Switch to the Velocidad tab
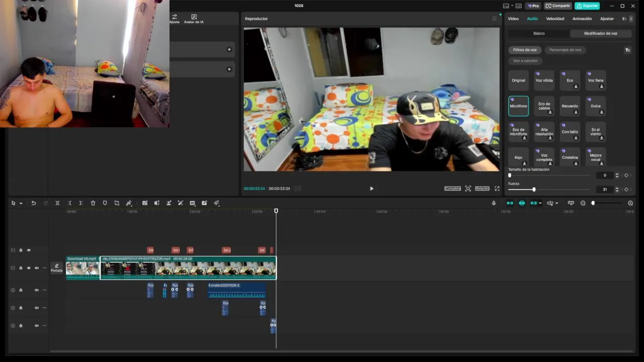 coord(555,19)
